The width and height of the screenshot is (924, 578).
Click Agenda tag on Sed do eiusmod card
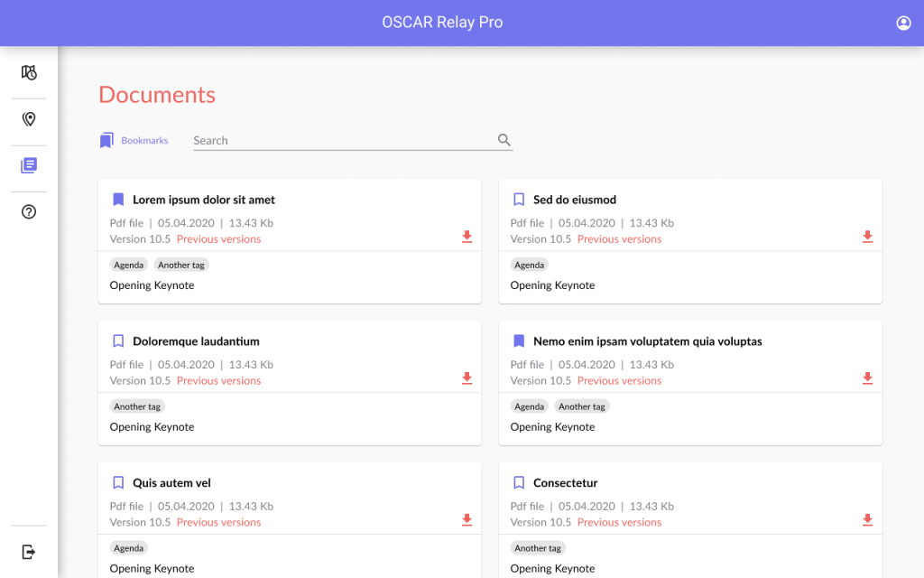click(529, 265)
